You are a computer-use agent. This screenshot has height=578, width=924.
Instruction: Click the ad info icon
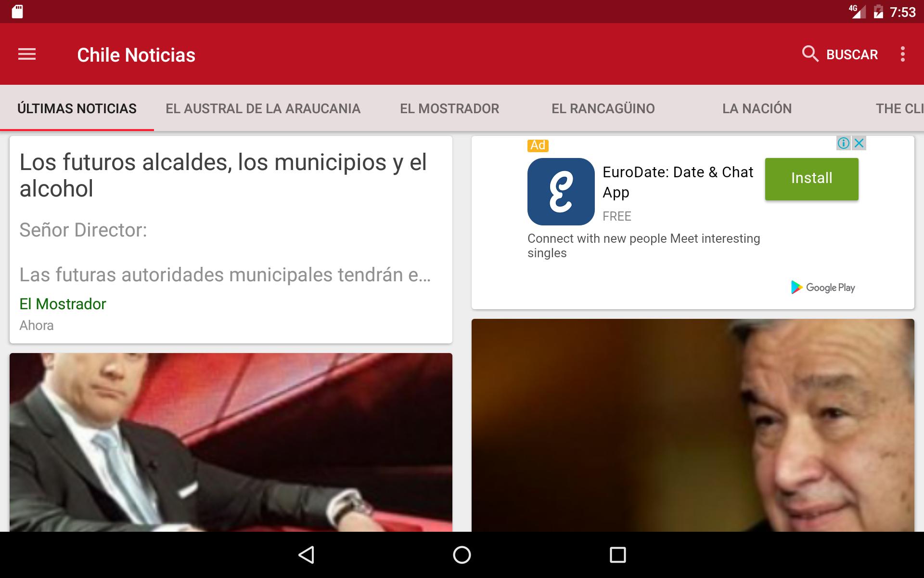point(844,143)
